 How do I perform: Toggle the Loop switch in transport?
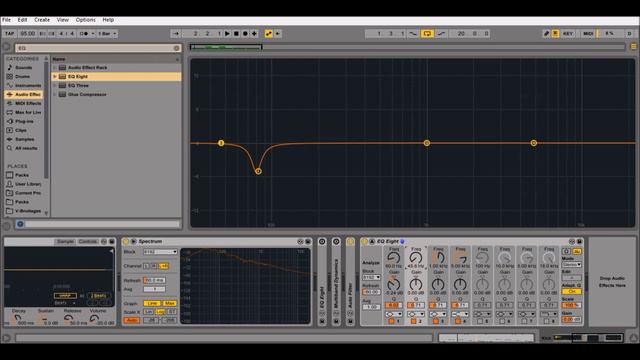pos(427,33)
